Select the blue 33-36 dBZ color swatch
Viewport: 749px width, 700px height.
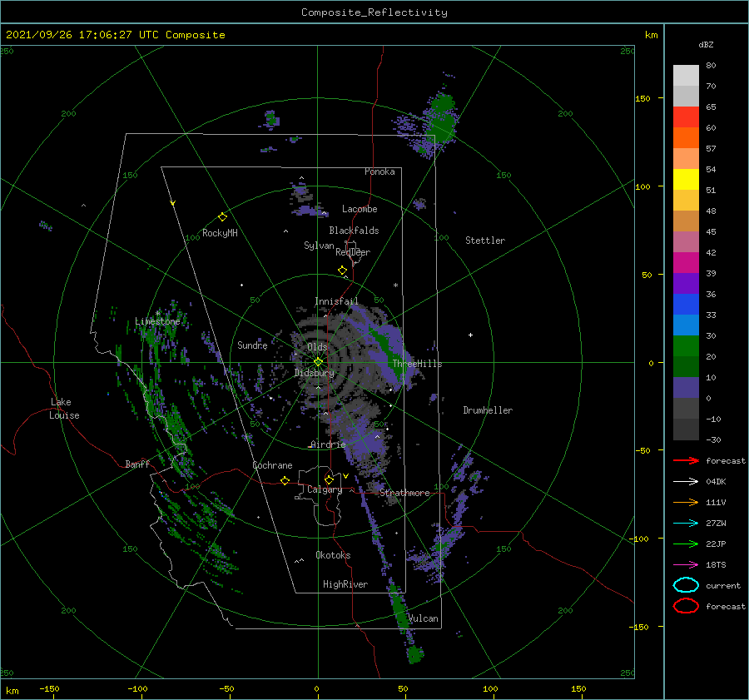[686, 305]
